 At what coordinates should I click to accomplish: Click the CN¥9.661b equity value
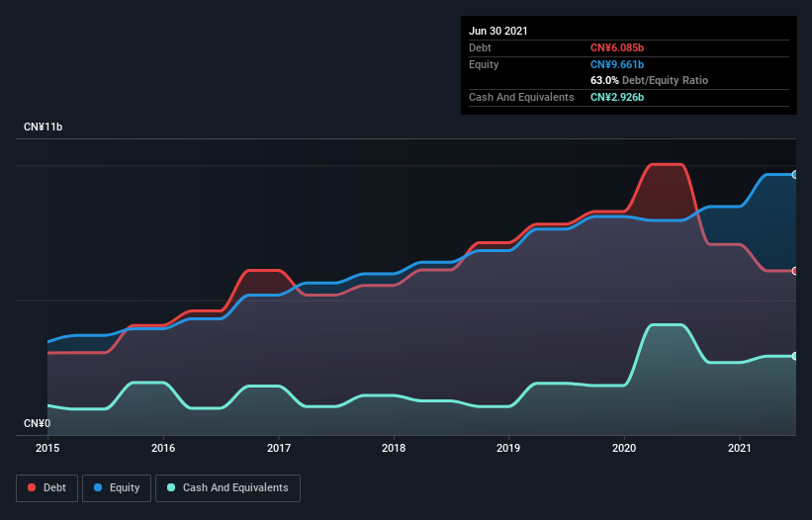pos(617,64)
